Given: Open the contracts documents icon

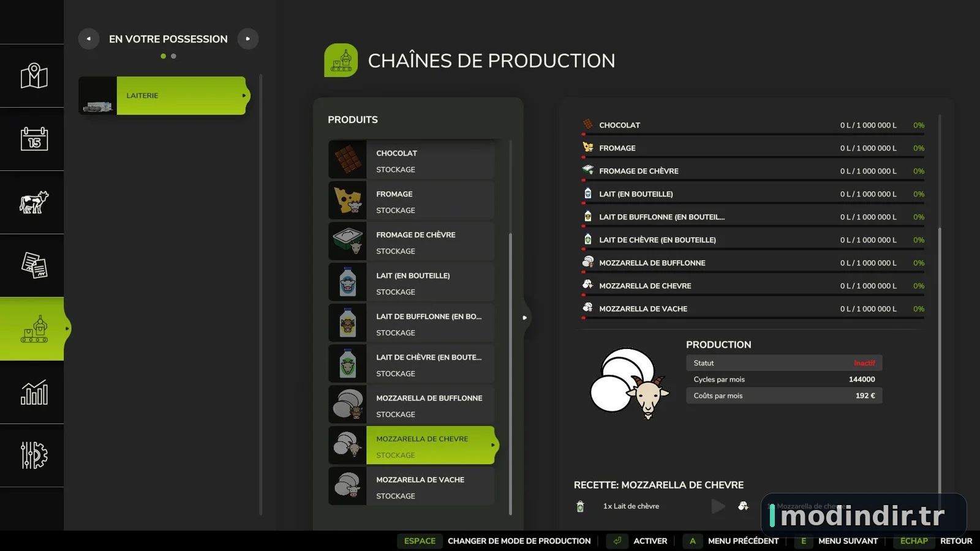Looking at the screenshot, I should (x=34, y=265).
